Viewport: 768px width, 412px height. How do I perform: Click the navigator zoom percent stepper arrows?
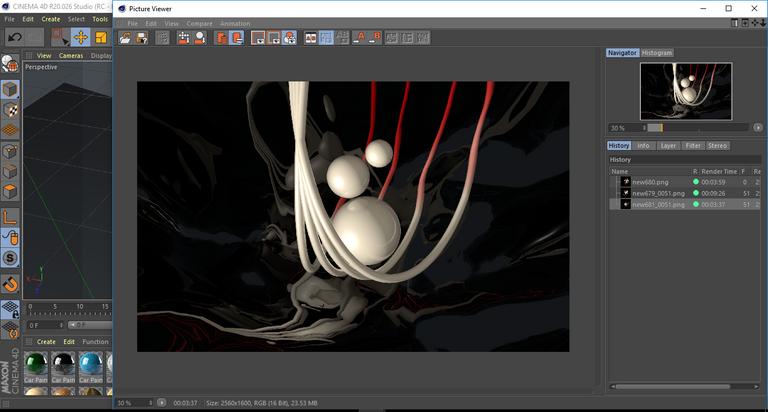pyautogui.click(x=645, y=128)
